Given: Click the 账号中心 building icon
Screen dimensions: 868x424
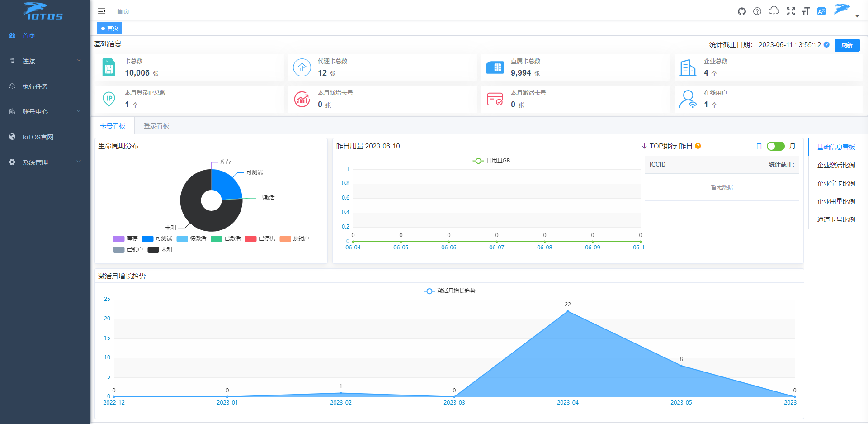Looking at the screenshot, I should click(x=12, y=111).
